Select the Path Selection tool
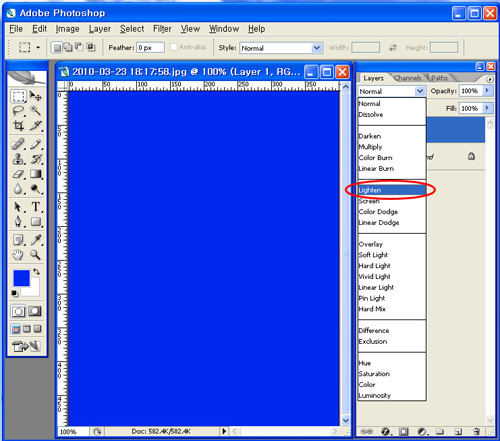The width and height of the screenshot is (500, 441). pyautogui.click(x=18, y=207)
